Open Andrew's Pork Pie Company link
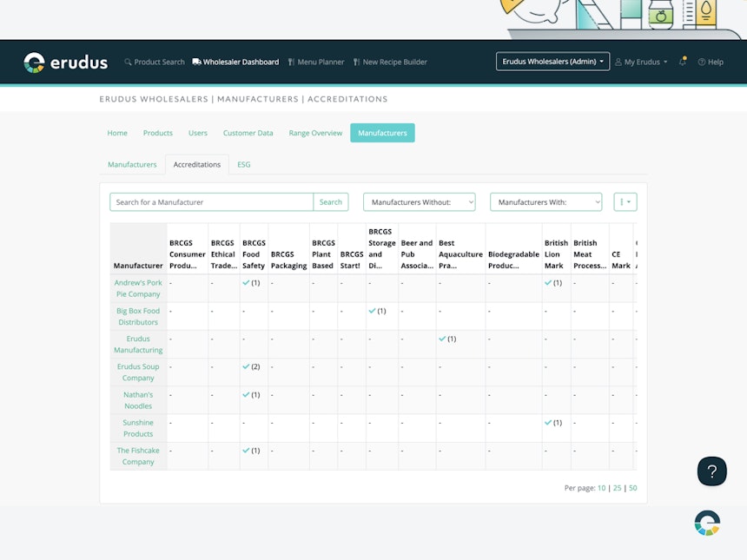Image resolution: width=747 pixels, height=560 pixels. point(138,288)
